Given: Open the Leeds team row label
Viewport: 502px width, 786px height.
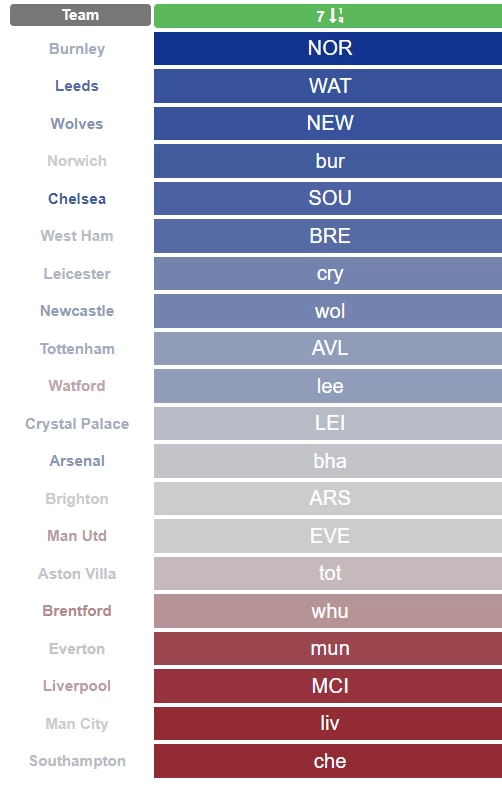Looking at the screenshot, I should pyautogui.click(x=77, y=86).
